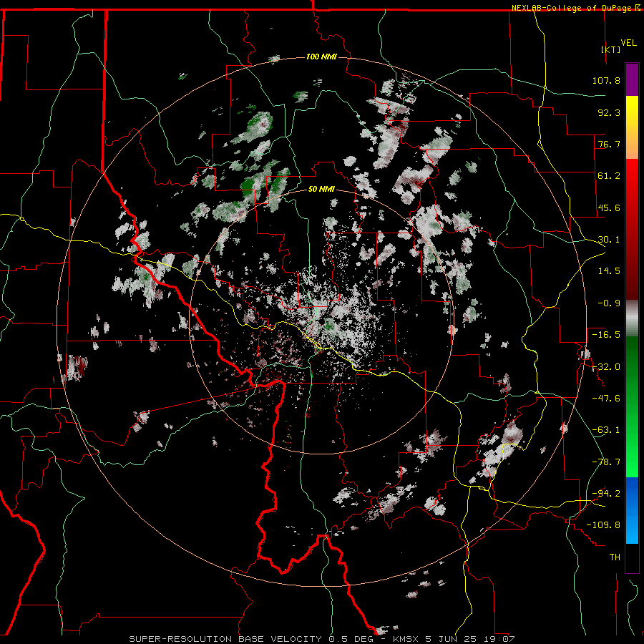Click the [KT] units label

click(x=611, y=49)
